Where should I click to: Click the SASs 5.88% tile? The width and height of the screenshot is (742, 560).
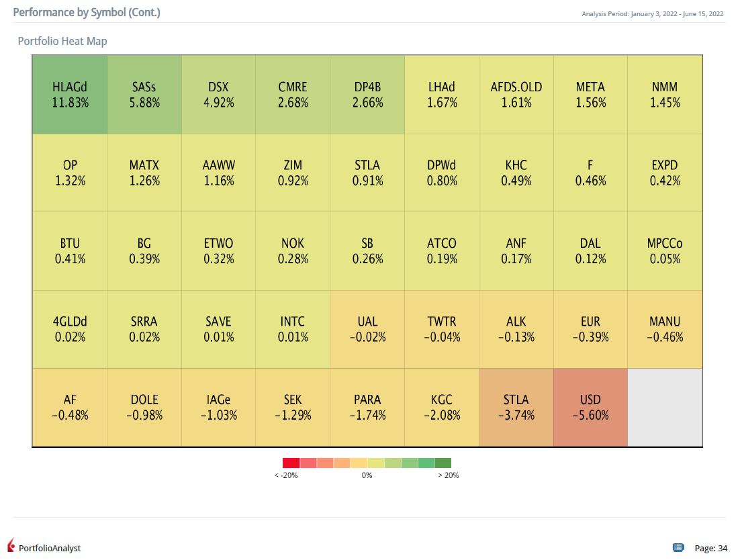(x=144, y=95)
